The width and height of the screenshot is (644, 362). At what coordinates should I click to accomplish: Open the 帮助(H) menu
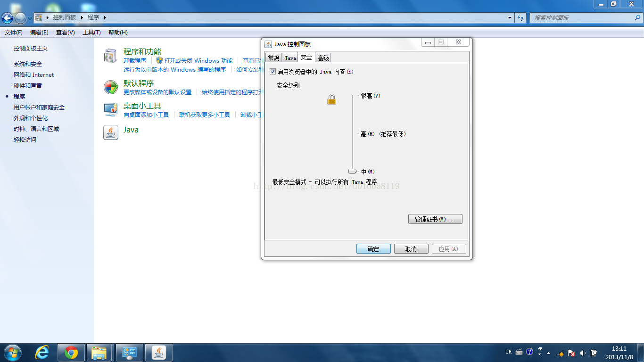click(118, 33)
